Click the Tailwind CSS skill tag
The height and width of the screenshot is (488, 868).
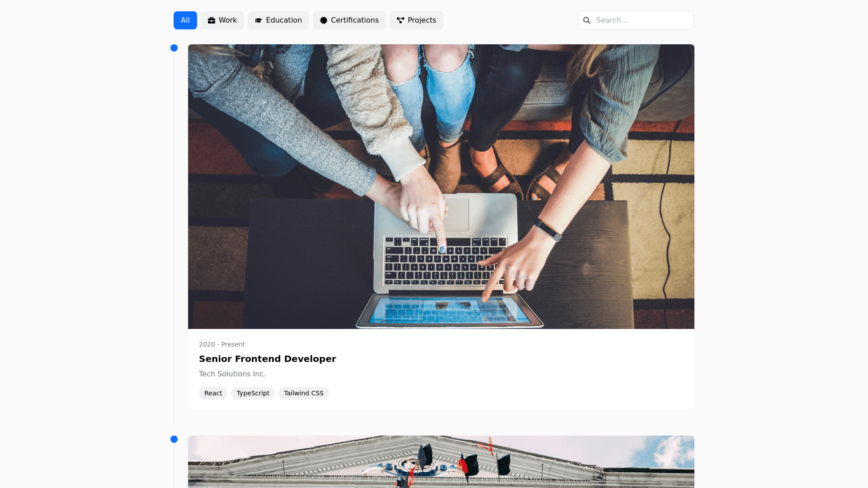[303, 393]
